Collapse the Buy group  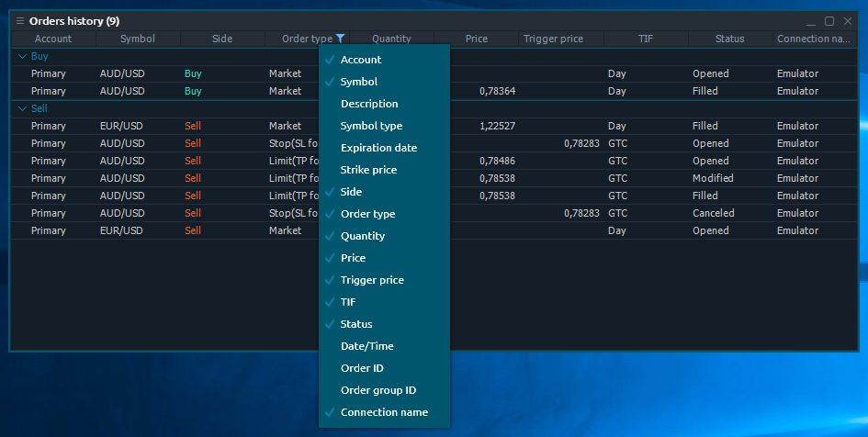[x=23, y=56]
